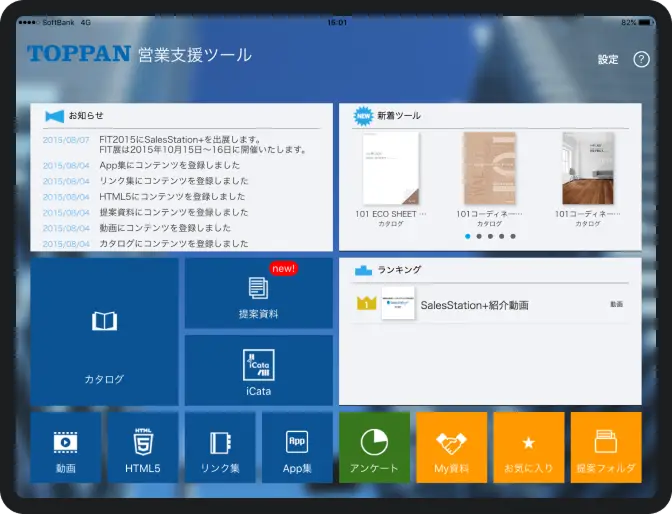Open the 提案フォルダ folder tile
The height and width of the screenshot is (514, 672).
coord(606,448)
